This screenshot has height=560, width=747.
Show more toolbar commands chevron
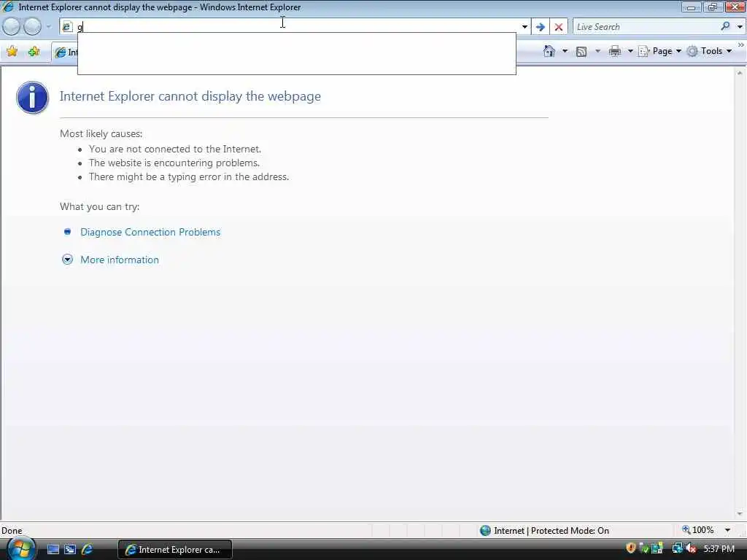(741, 44)
